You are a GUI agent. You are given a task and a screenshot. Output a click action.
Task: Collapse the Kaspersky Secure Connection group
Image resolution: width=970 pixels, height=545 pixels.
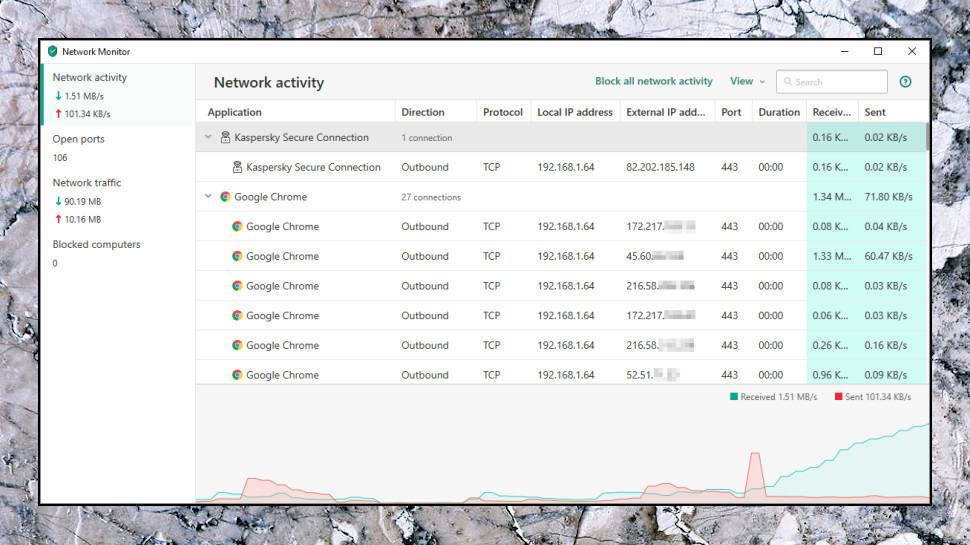pyautogui.click(x=208, y=137)
